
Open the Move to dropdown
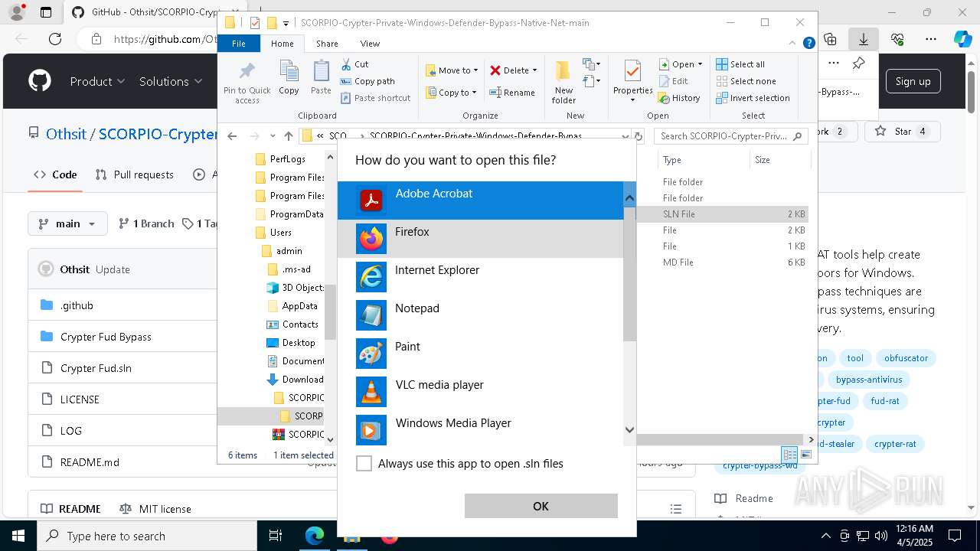tap(452, 70)
